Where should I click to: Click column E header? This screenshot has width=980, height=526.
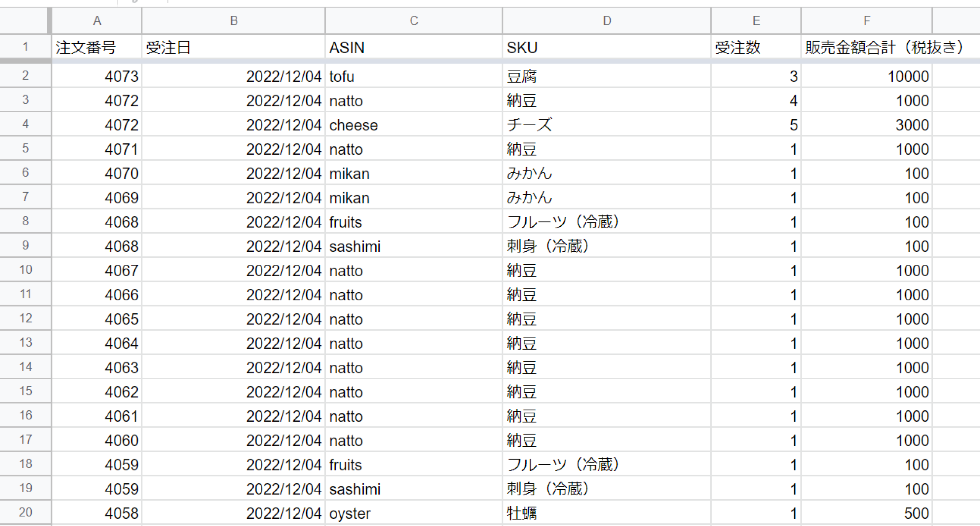[x=756, y=21]
